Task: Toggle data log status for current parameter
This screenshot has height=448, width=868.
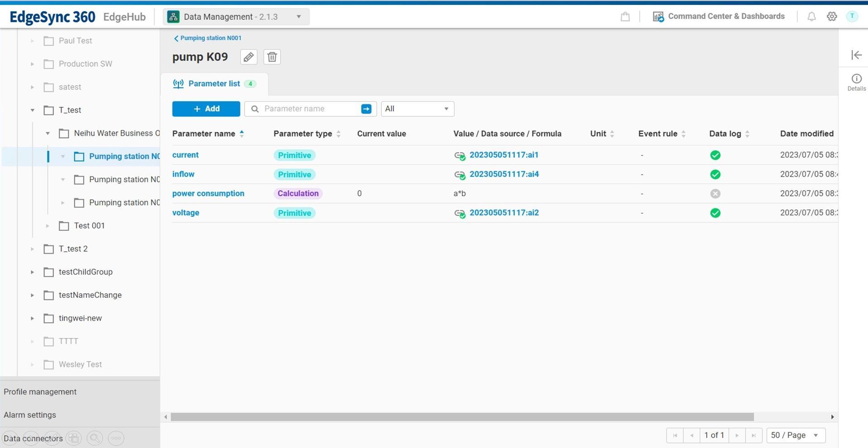Action: (715, 155)
